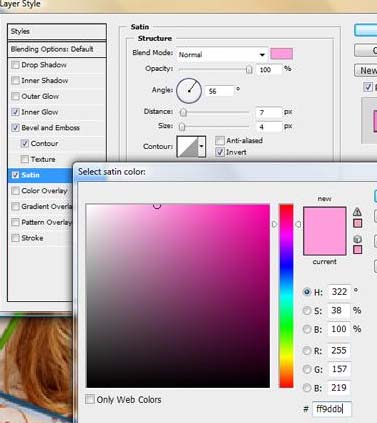This screenshot has width=377, height=423.
Task: Click the G value field showing 157
Action: coord(339,369)
